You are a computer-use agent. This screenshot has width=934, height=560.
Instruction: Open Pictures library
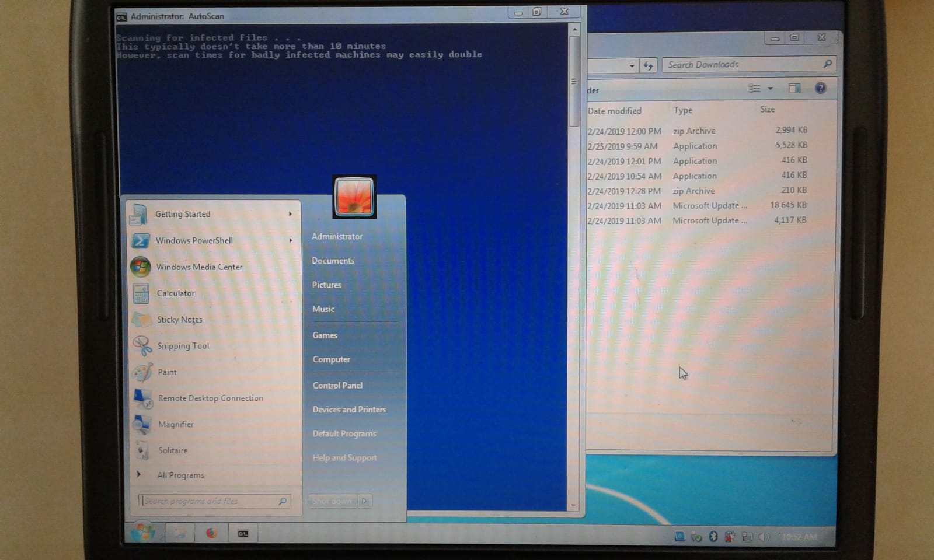326,285
